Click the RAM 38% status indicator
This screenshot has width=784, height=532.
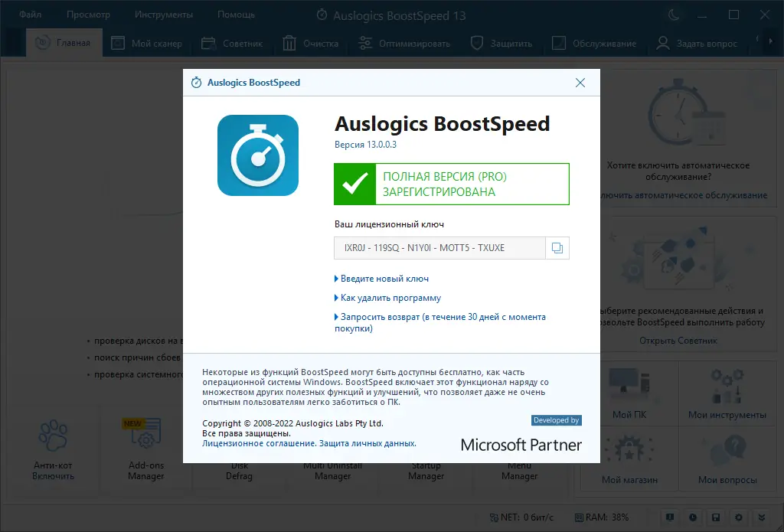coord(602,517)
